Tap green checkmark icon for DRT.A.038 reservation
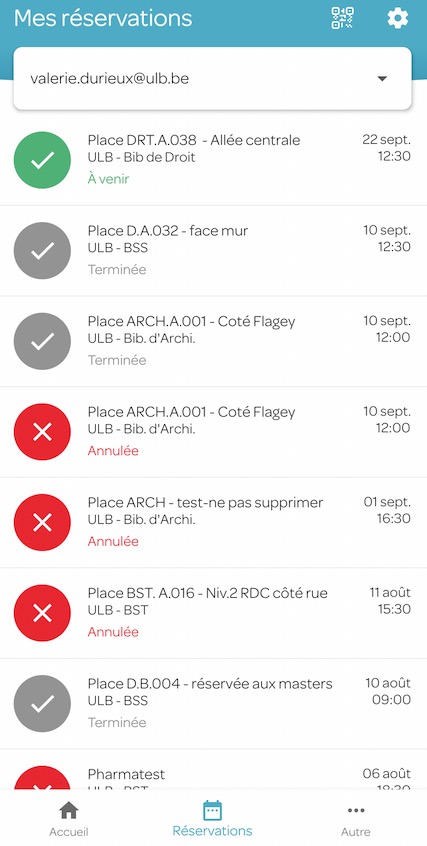427x846 pixels. (42, 160)
